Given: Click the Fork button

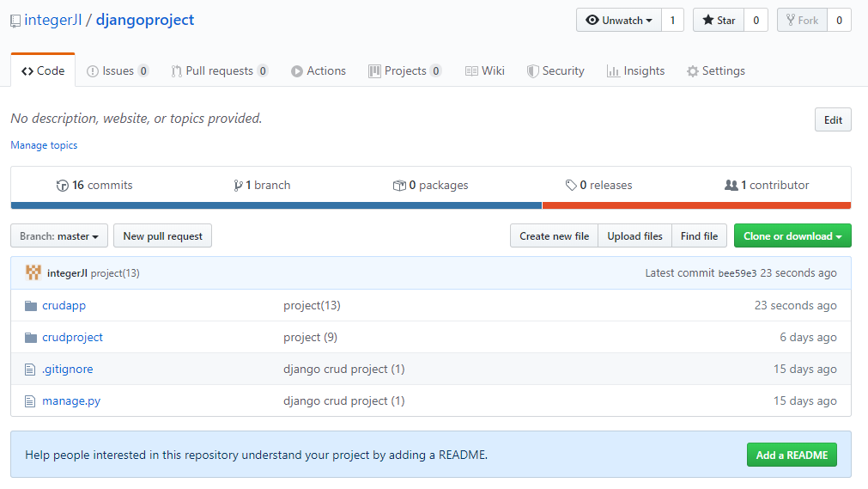Looking at the screenshot, I should coord(802,20).
